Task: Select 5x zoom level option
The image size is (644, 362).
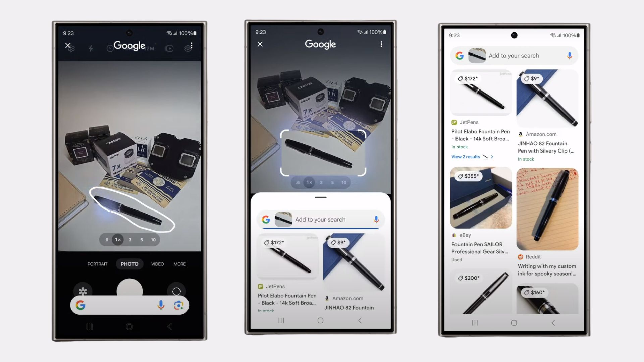Action: (142, 239)
